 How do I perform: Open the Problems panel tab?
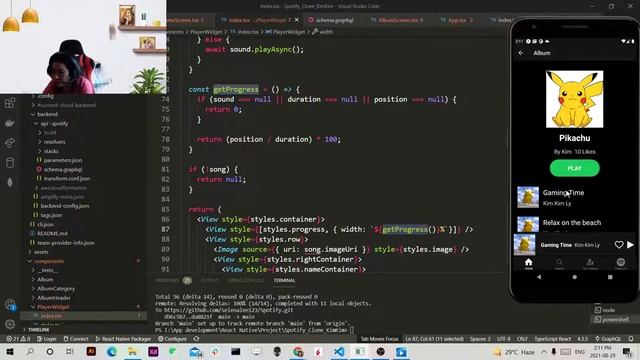point(173,280)
